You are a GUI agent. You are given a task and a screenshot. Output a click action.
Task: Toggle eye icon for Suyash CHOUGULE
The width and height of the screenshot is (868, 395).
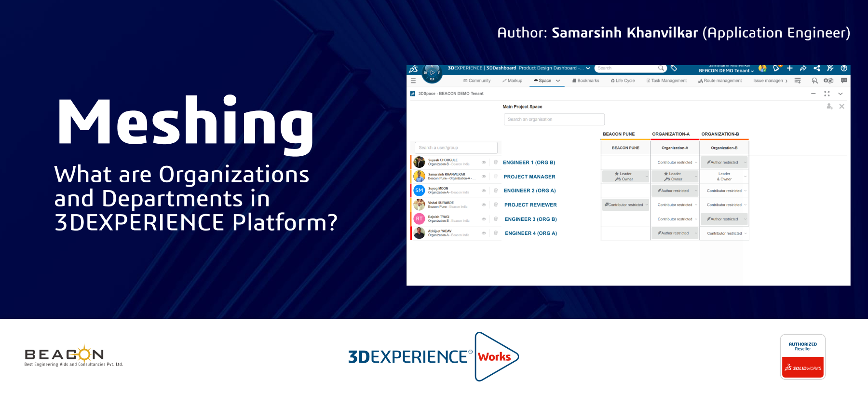click(484, 163)
